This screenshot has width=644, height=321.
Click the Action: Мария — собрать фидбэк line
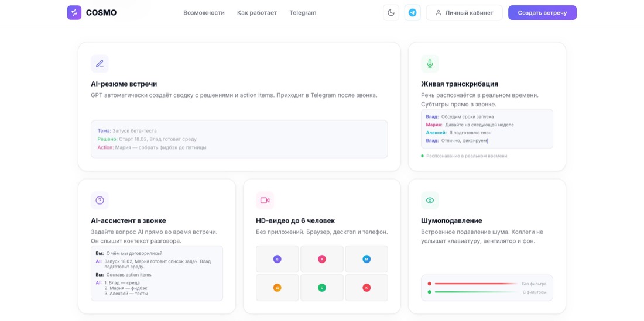point(152,147)
